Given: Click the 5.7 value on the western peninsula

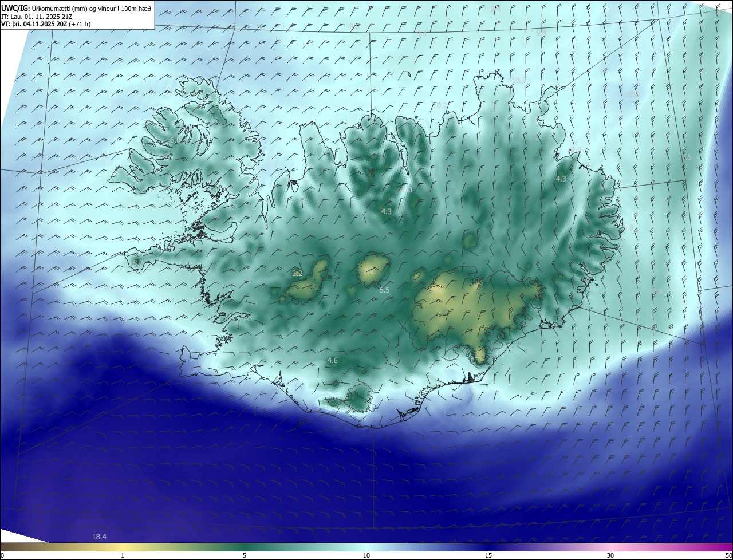Looking at the screenshot, I should point(137,262).
